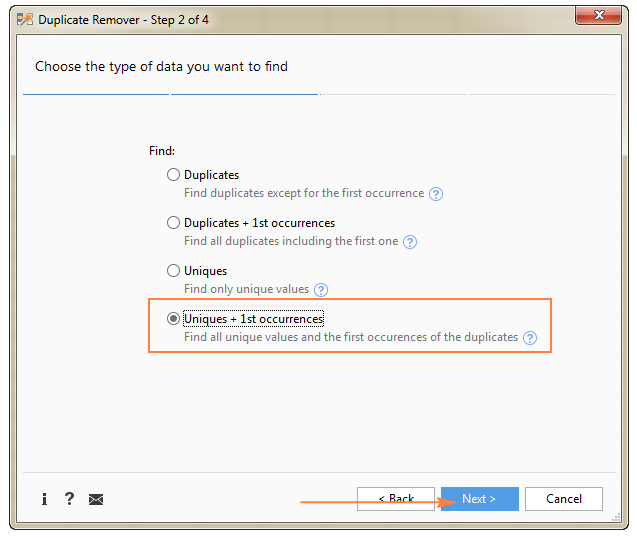Cancel the duplicate remover wizard
637x547 pixels.
click(x=564, y=499)
